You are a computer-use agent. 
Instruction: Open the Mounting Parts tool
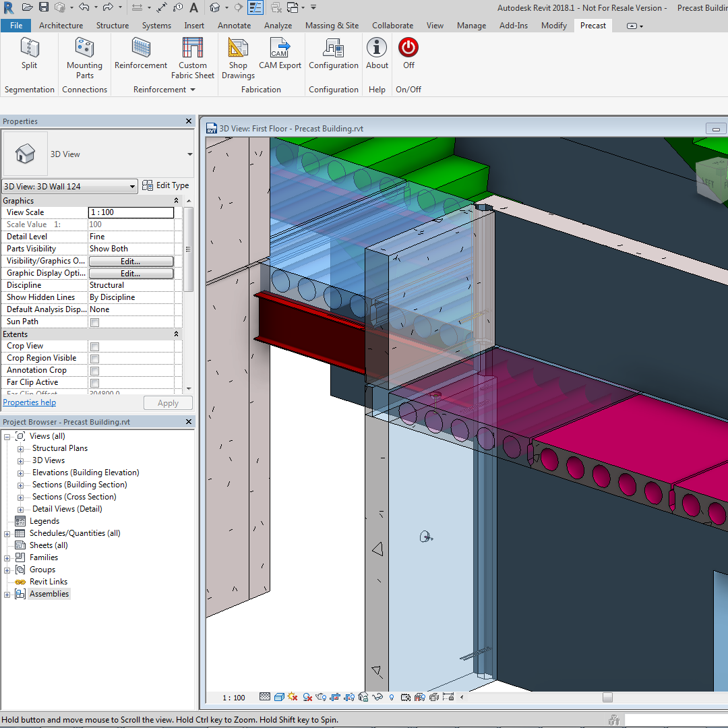click(84, 57)
